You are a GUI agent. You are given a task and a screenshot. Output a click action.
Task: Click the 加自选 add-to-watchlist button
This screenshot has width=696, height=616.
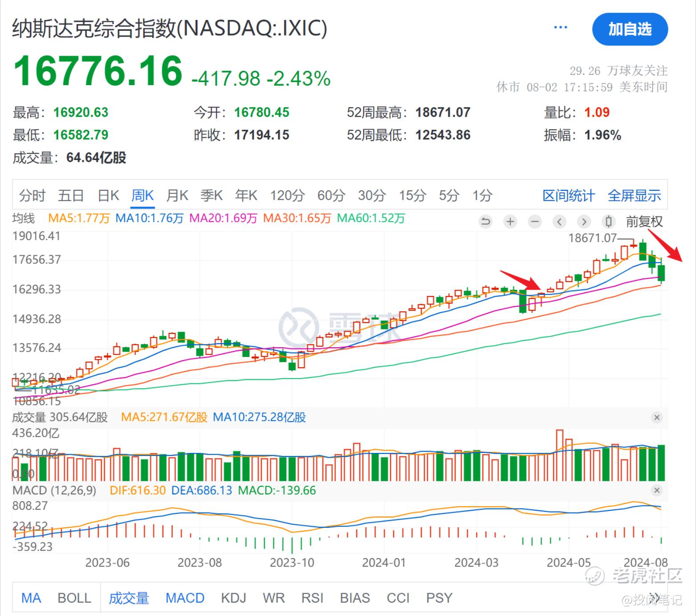[x=630, y=29]
